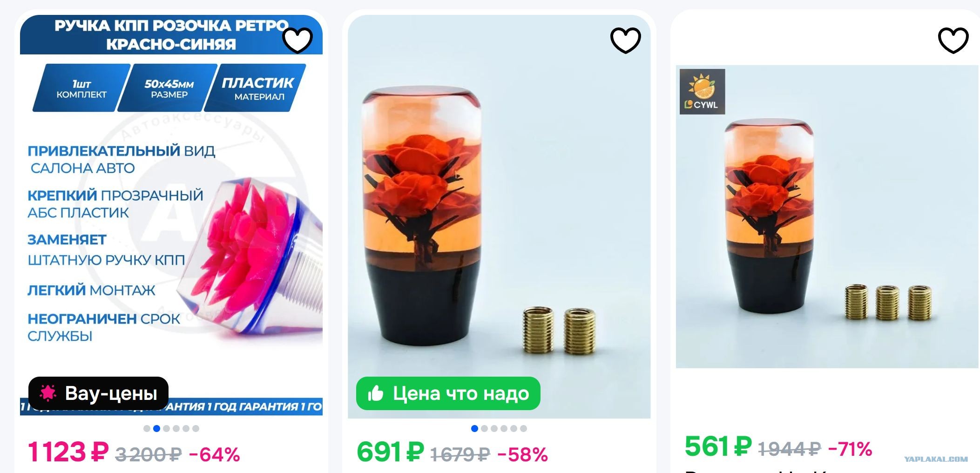Select first carousel dot on first product
980x473 pixels.
pyautogui.click(x=147, y=428)
